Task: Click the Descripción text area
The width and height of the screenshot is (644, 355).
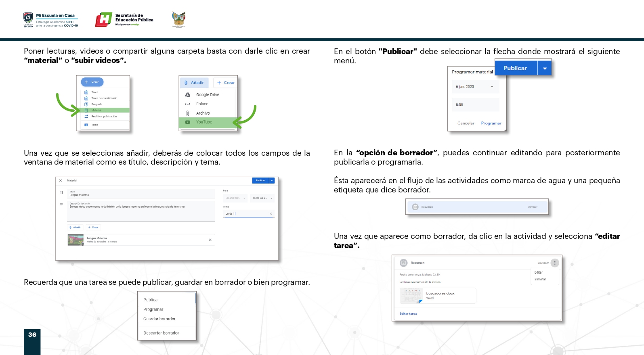Action: (x=141, y=211)
